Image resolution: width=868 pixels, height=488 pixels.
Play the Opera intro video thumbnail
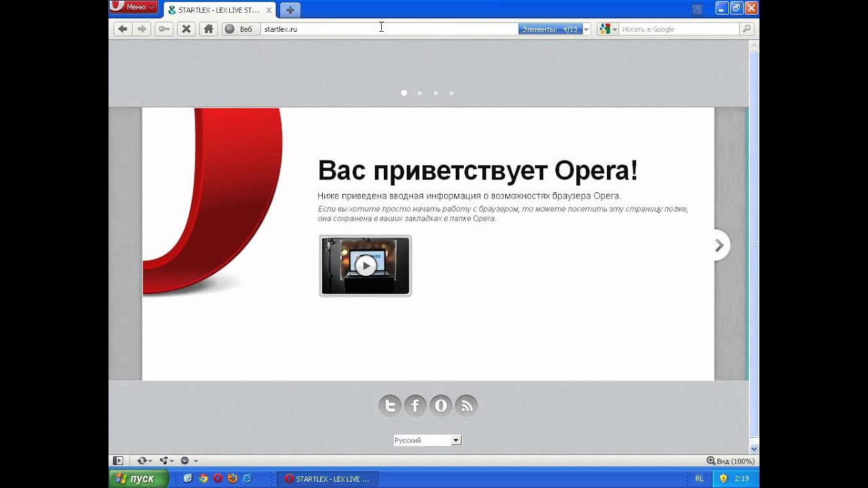[x=366, y=266]
